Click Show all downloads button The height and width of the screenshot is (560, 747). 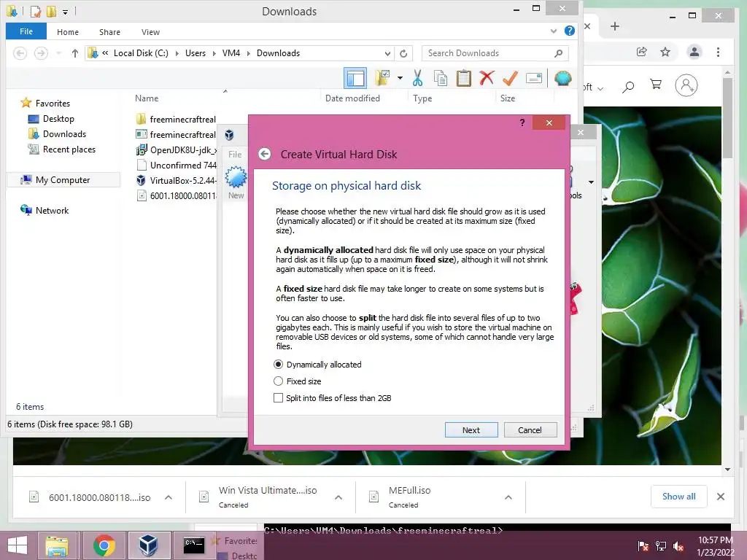(x=679, y=497)
